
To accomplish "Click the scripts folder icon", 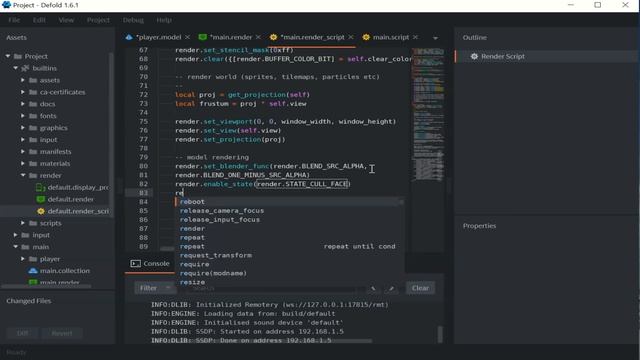I will click(x=33, y=223).
